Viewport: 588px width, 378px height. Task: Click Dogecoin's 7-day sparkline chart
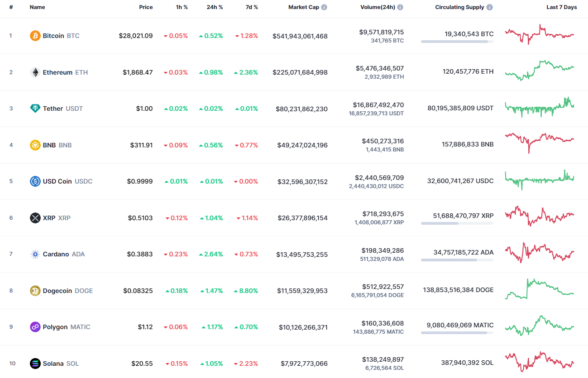pos(539,290)
